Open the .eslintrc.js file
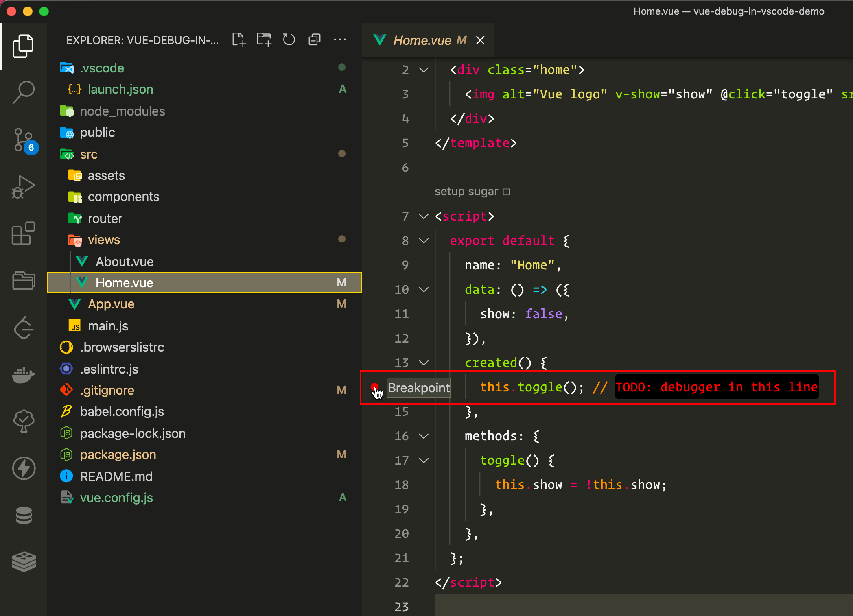 (x=205, y=369)
